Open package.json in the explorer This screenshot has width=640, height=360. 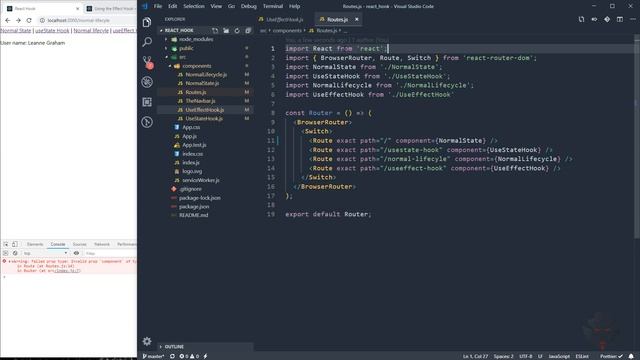[194, 207]
